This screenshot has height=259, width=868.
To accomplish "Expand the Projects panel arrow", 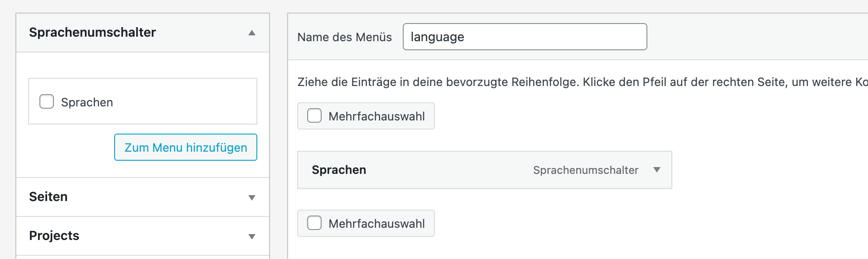I will point(252,236).
